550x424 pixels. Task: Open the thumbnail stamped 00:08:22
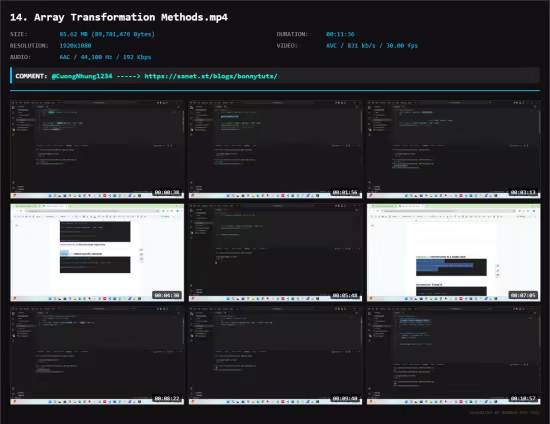(x=97, y=356)
